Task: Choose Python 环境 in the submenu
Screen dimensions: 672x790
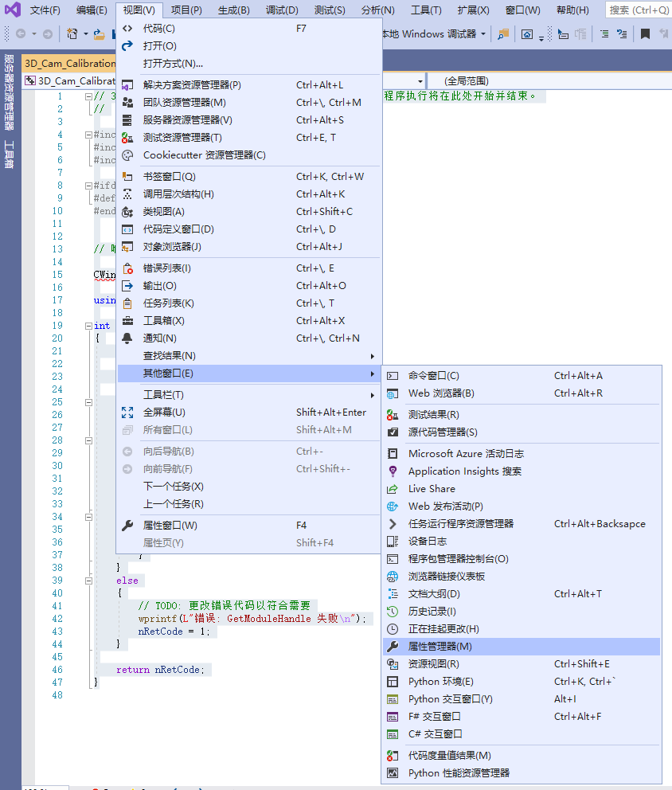Action: (x=440, y=682)
